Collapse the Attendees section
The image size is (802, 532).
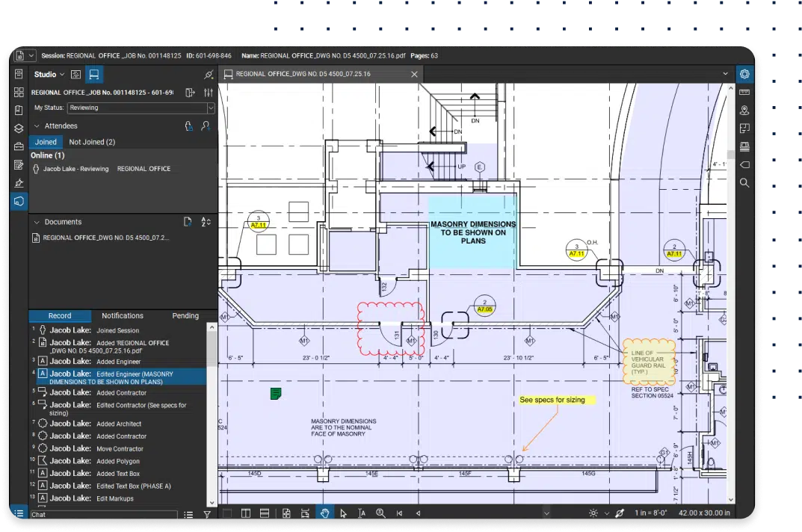coord(36,126)
